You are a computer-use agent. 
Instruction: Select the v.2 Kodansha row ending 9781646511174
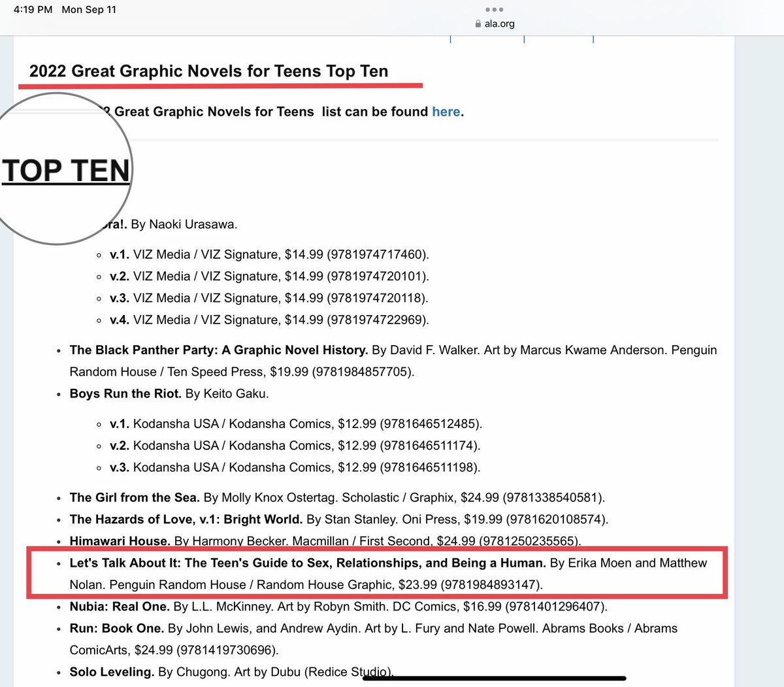pos(295,445)
